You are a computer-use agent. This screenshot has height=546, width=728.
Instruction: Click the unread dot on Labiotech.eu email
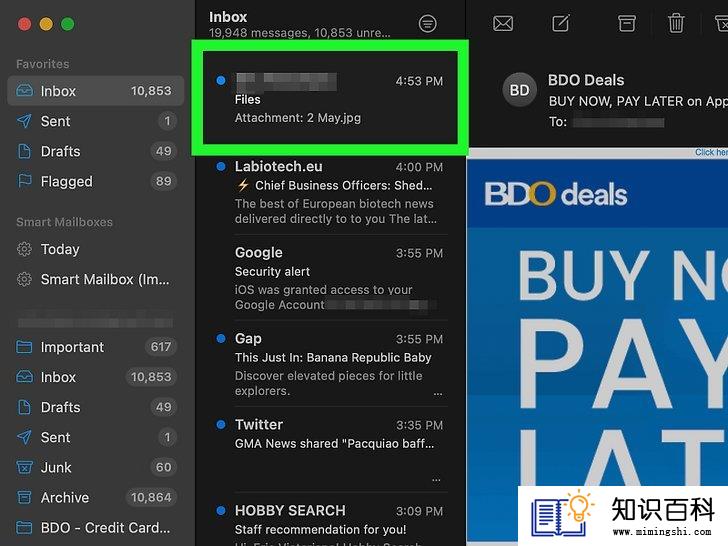pos(221,166)
